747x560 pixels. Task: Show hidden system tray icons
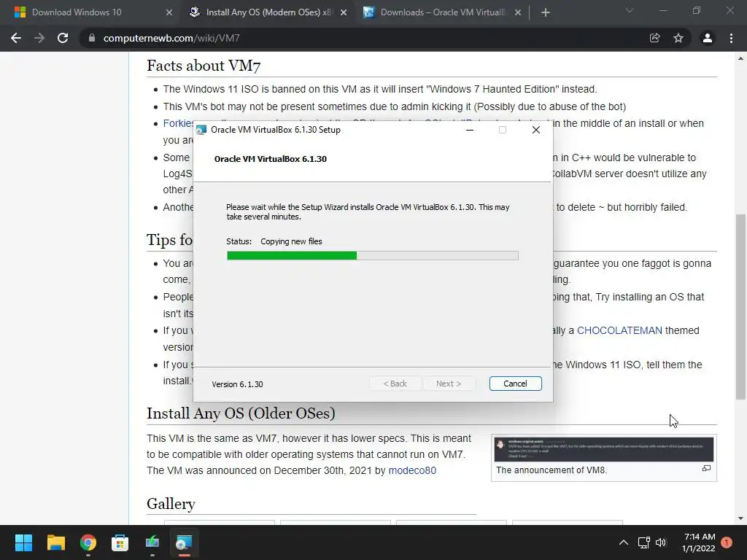click(x=623, y=542)
